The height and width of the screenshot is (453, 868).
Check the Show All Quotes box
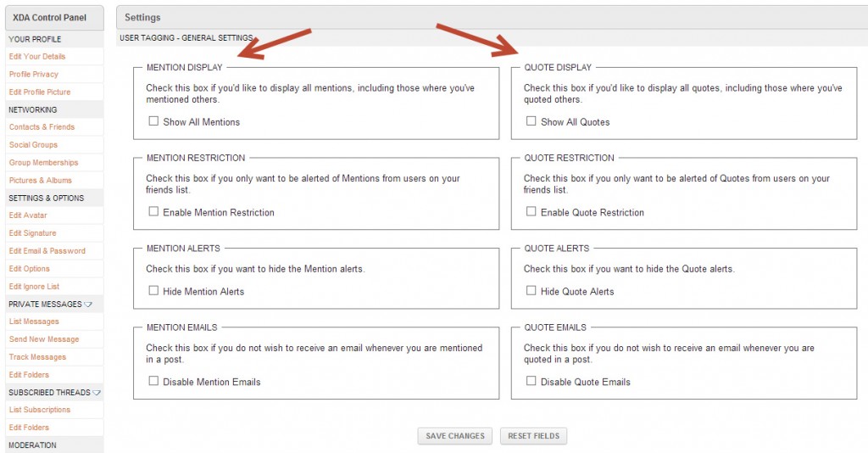pos(531,120)
